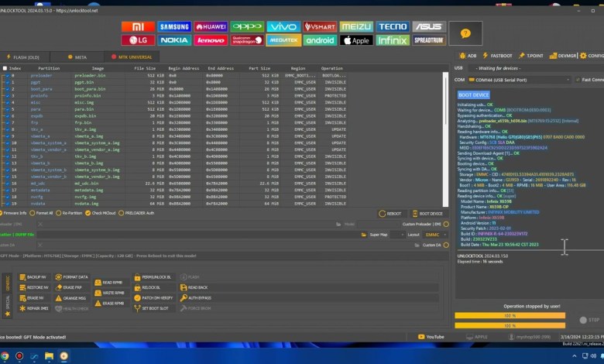Select the Huawei brand logo
Viewport: 604px width, 364px height.
tap(211, 26)
